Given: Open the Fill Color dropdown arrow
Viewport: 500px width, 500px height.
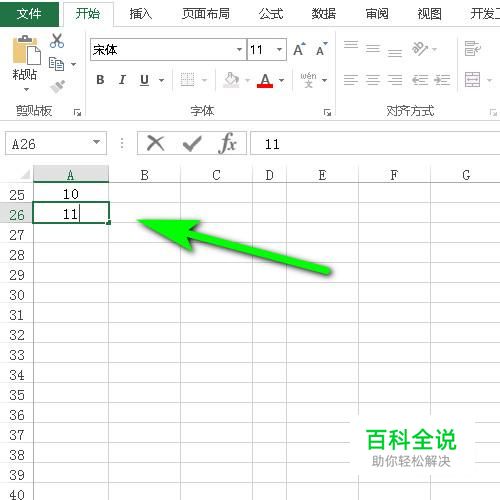Looking at the screenshot, I should [x=247, y=80].
